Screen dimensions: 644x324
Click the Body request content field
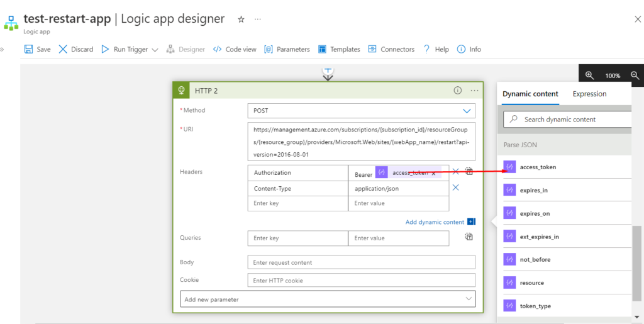click(x=362, y=262)
